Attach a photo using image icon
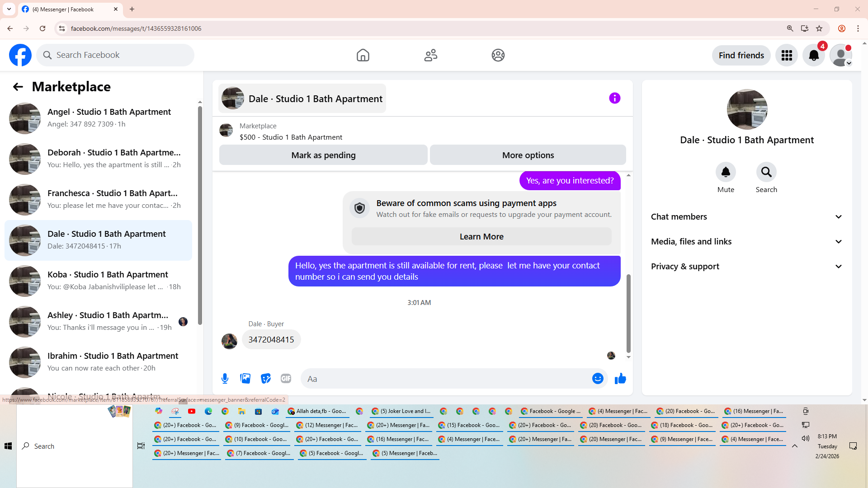Screen dimensions: 868x488 (245, 379)
